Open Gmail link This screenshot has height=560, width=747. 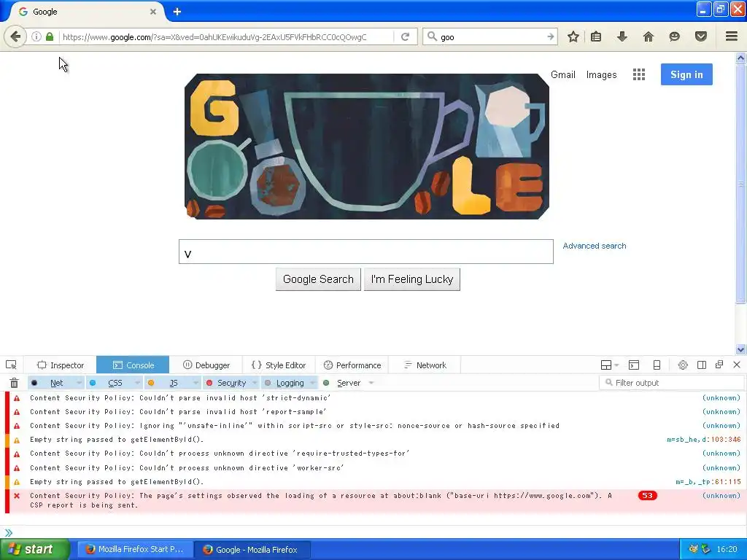pyautogui.click(x=563, y=75)
